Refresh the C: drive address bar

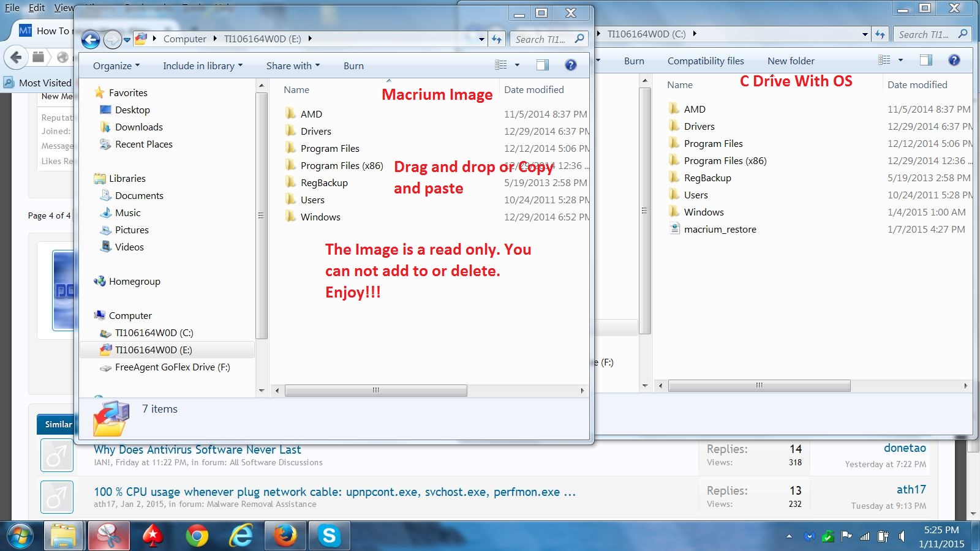click(x=880, y=34)
